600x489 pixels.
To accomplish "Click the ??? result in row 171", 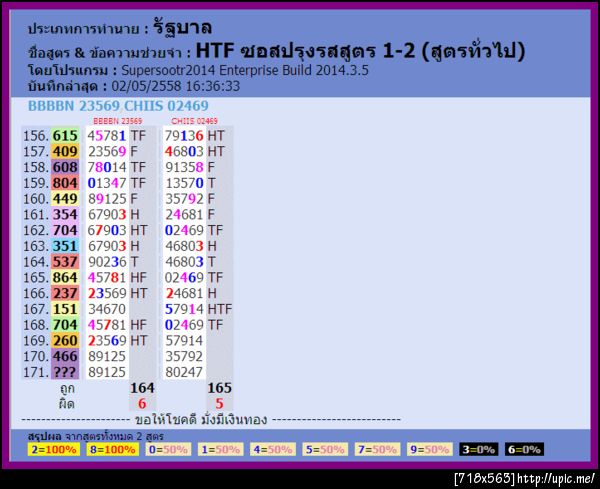I will (65, 372).
